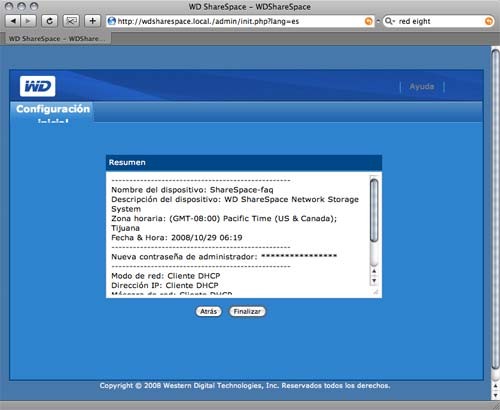
Task: Click the Atrás button
Action: (208, 311)
